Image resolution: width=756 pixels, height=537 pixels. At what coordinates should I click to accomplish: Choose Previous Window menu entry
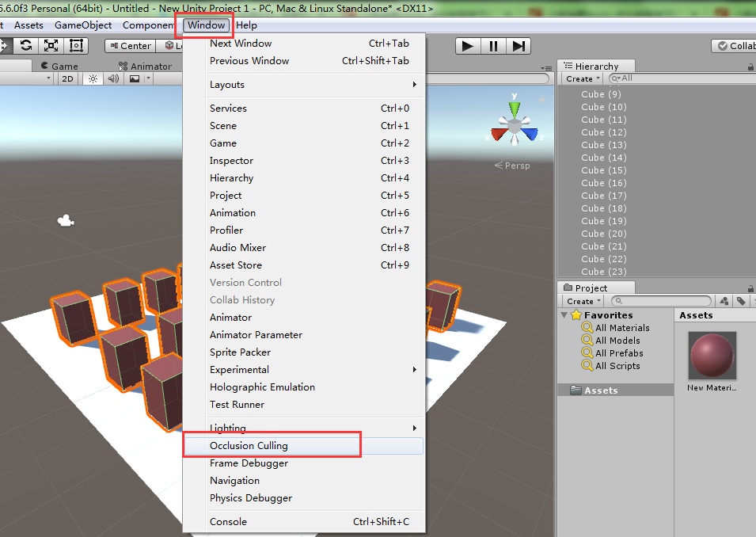point(304,61)
